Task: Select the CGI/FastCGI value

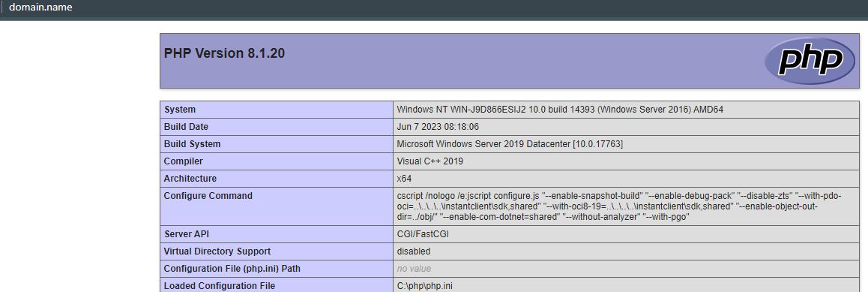Action: 423,234
